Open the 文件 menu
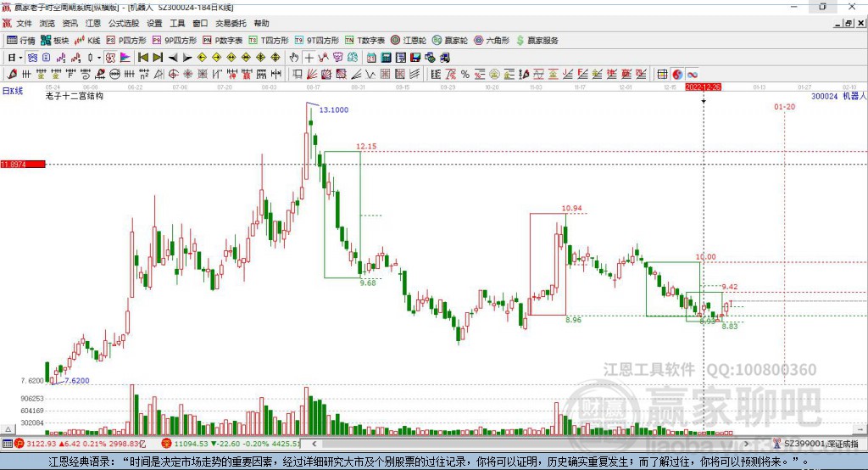Image resolution: width=868 pixels, height=470 pixels. [24, 23]
